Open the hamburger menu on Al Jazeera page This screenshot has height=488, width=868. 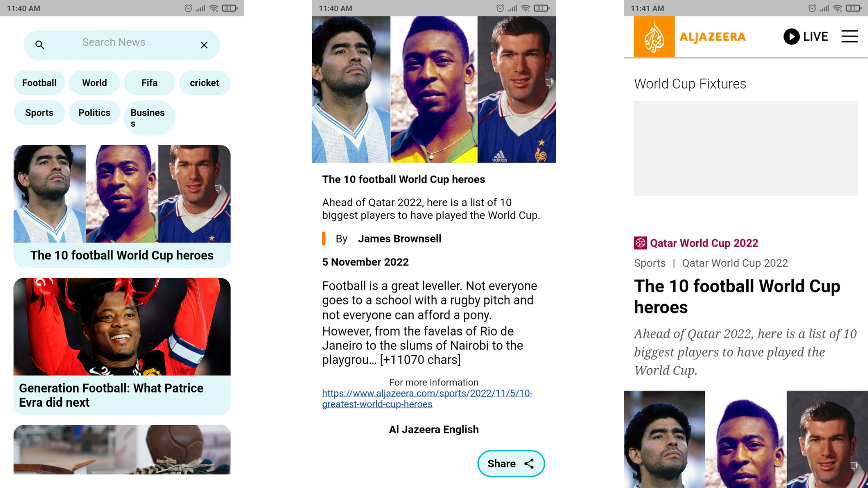tap(849, 37)
